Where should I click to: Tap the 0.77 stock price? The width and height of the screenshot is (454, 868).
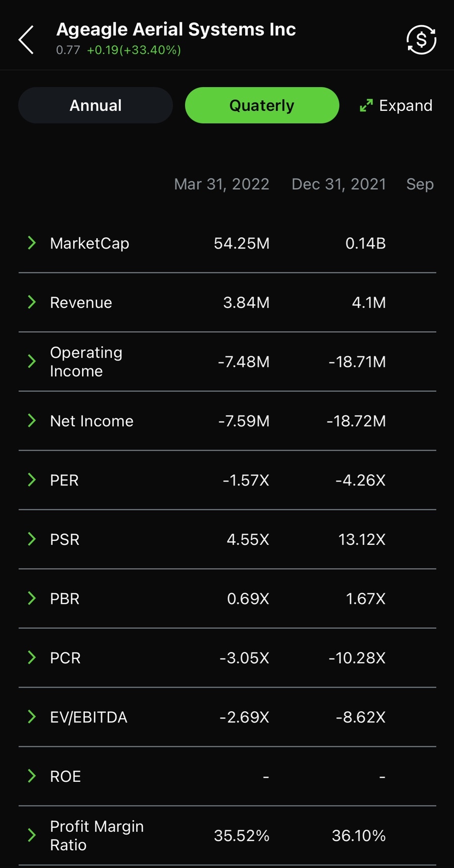(68, 50)
